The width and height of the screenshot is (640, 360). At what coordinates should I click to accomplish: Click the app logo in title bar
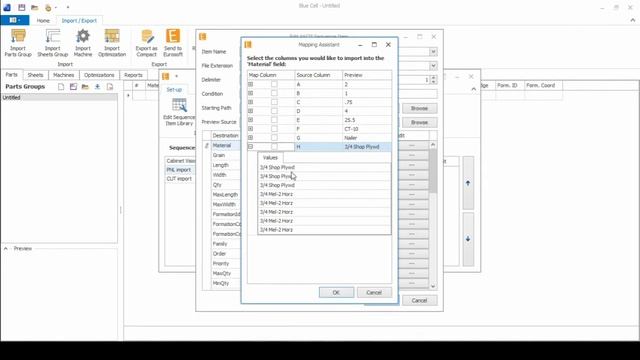click(7, 7)
